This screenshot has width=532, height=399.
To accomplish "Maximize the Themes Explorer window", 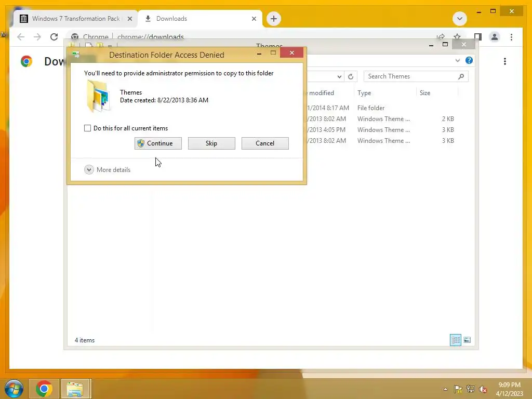I will click(445, 45).
